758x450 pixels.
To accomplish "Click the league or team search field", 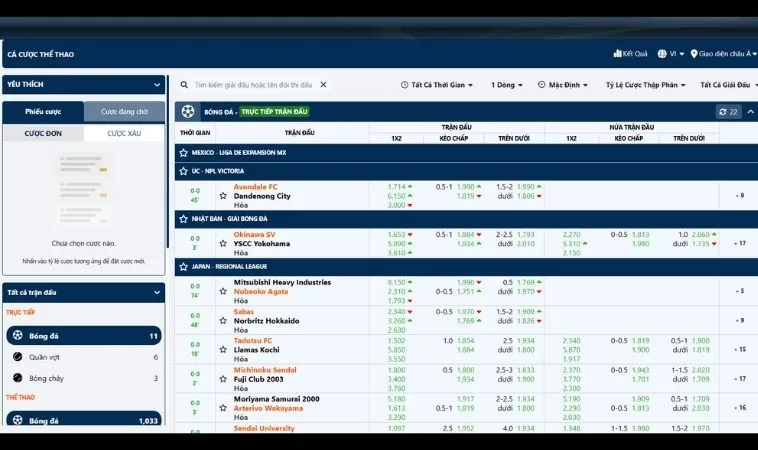I will point(253,85).
